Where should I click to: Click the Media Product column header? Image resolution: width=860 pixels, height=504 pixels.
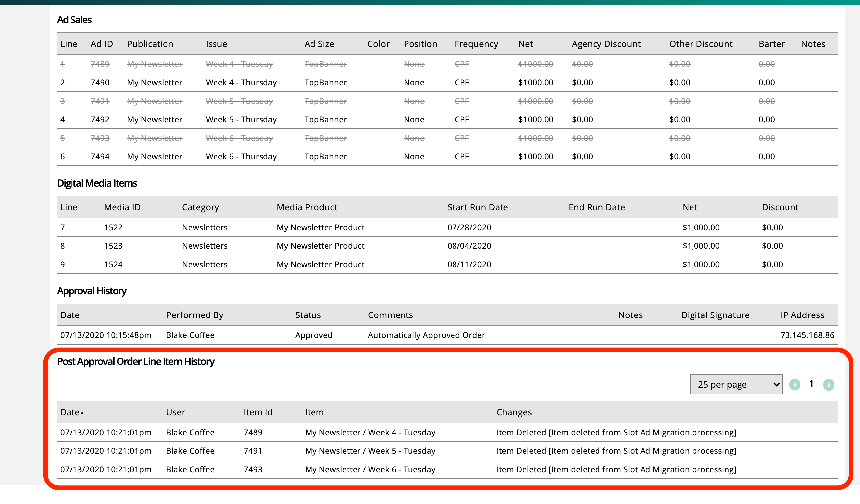307,207
